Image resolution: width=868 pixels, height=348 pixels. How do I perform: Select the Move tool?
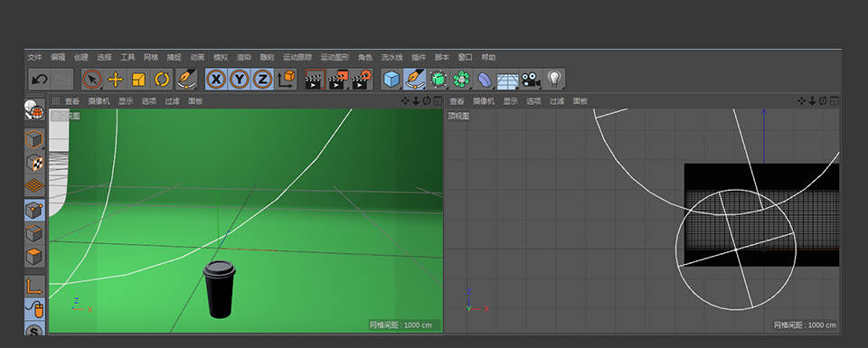pyautogui.click(x=115, y=80)
